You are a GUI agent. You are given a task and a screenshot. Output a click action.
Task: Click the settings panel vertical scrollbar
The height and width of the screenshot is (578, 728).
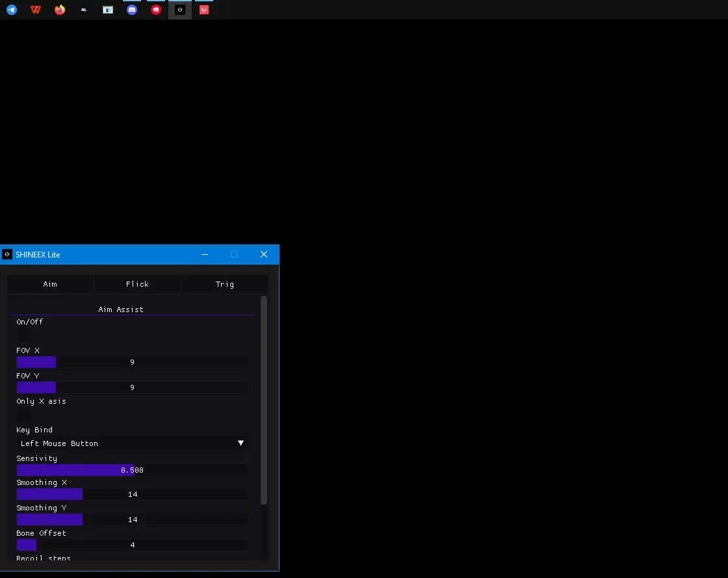264,401
